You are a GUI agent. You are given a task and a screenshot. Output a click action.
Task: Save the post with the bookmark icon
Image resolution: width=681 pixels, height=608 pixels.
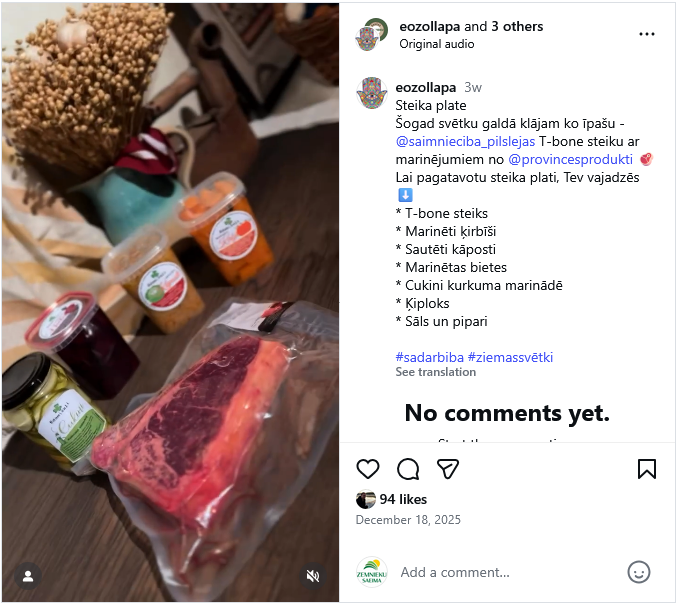(x=647, y=469)
